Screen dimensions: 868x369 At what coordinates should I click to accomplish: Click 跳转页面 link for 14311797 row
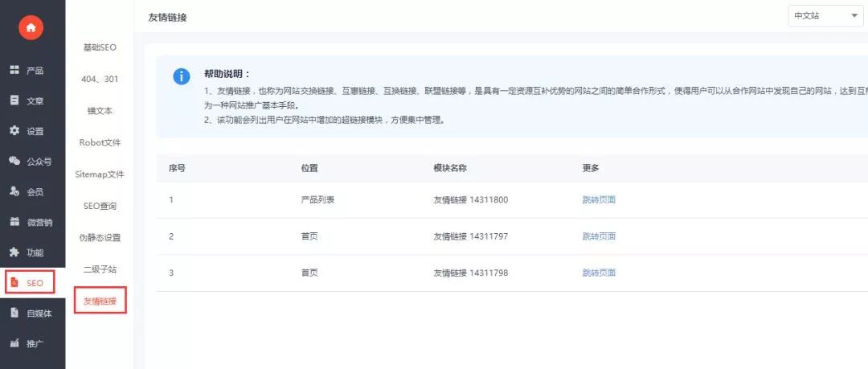click(x=599, y=236)
